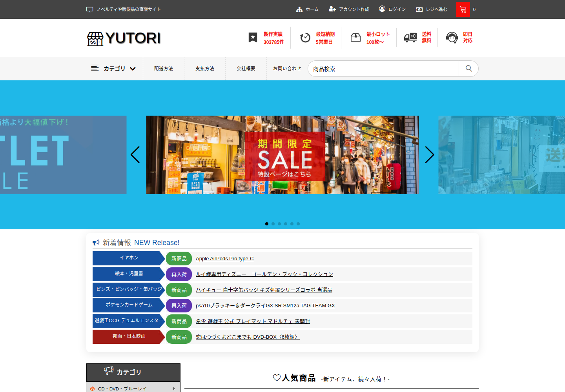Select the first carousel pagination dot
Image resolution: width=565 pixels, height=392 pixels.
(x=267, y=224)
